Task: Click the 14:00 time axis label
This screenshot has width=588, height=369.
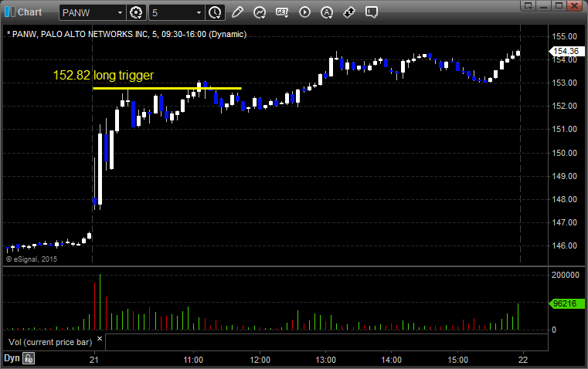Action: click(x=392, y=360)
